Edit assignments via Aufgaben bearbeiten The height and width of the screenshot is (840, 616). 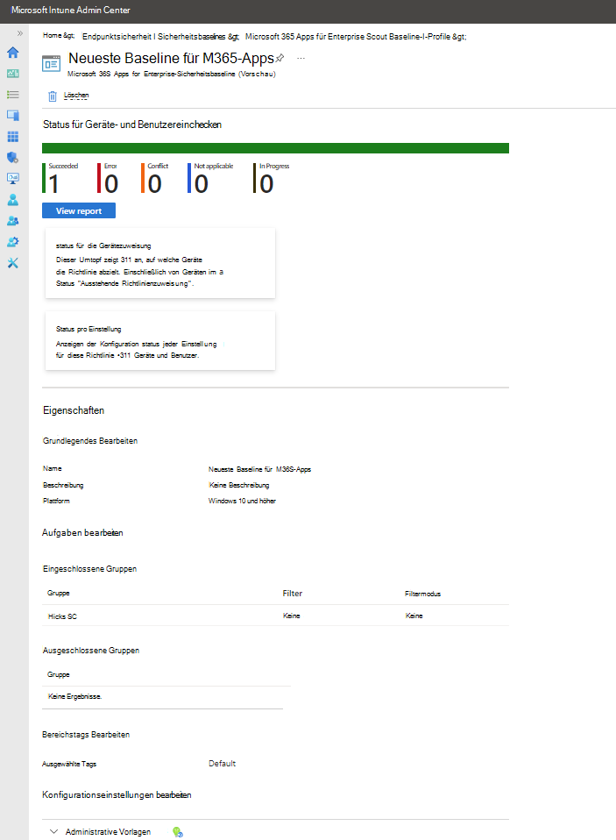pos(82,532)
